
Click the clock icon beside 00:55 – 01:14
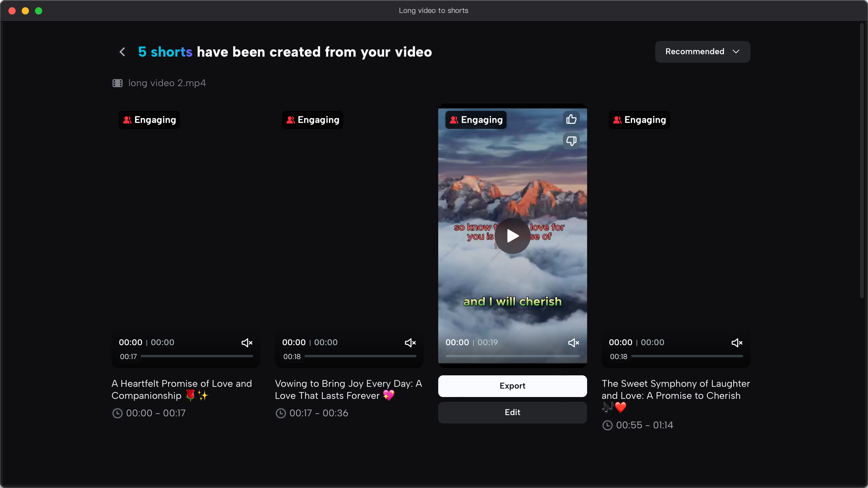[608, 425]
